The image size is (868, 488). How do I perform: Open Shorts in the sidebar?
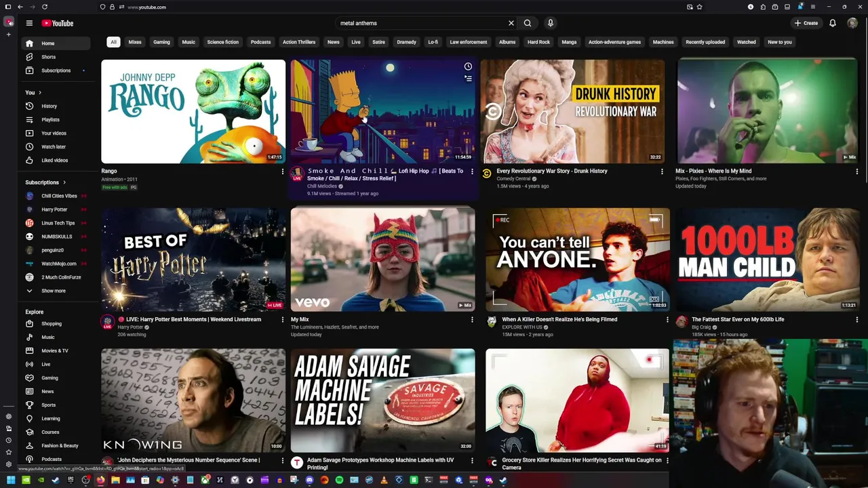pyautogui.click(x=56, y=57)
